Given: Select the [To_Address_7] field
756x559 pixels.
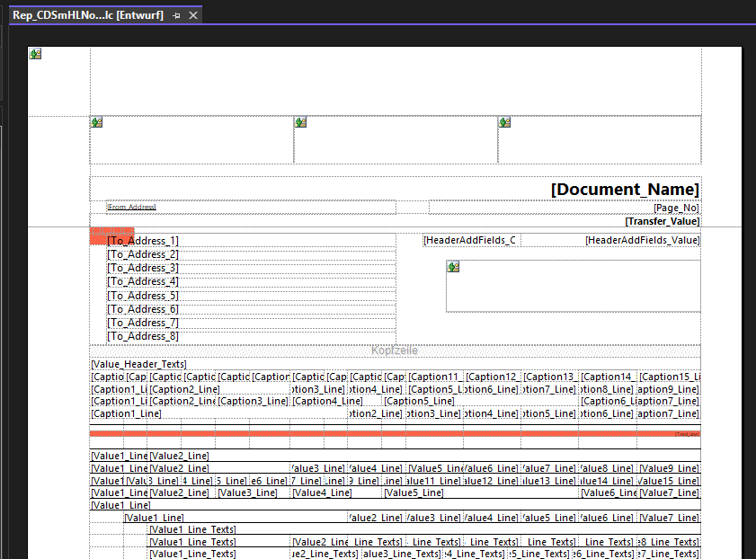Looking at the screenshot, I should click(251, 323).
